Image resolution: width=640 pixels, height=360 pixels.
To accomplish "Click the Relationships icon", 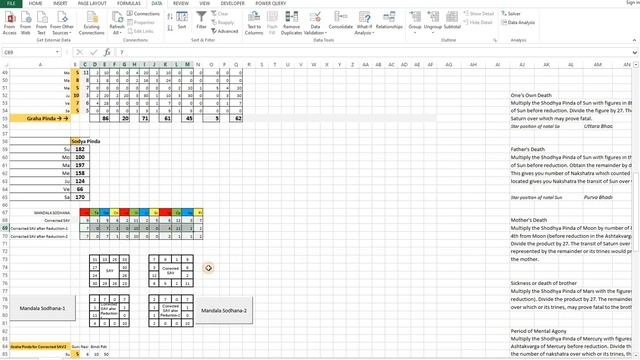I will 389,20.
